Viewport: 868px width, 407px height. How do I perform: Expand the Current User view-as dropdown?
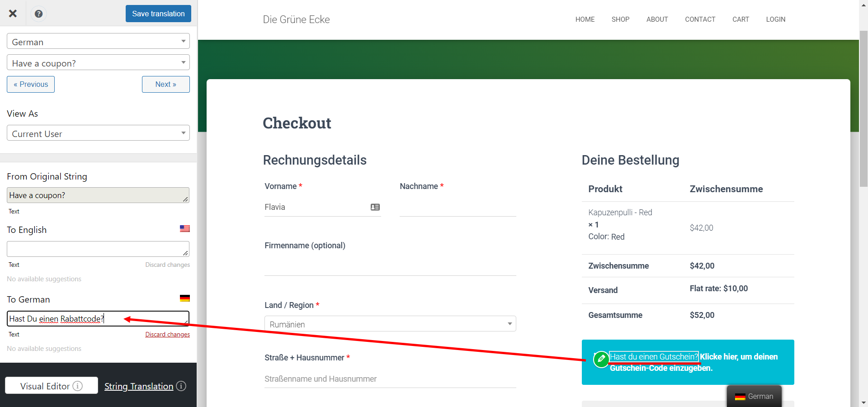coord(98,133)
